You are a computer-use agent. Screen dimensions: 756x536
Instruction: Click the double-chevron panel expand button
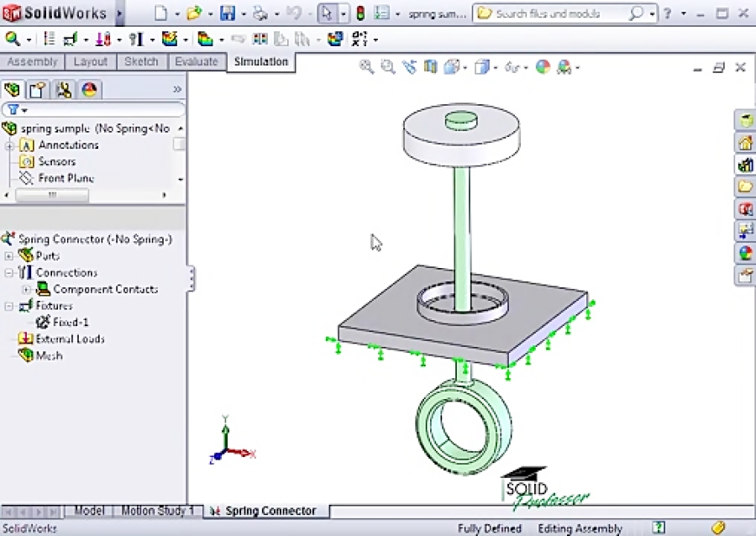[177, 88]
